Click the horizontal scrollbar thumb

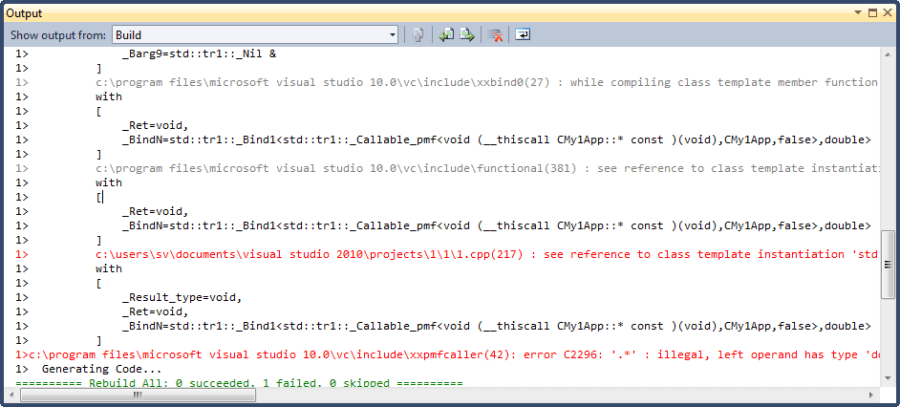pos(138,395)
